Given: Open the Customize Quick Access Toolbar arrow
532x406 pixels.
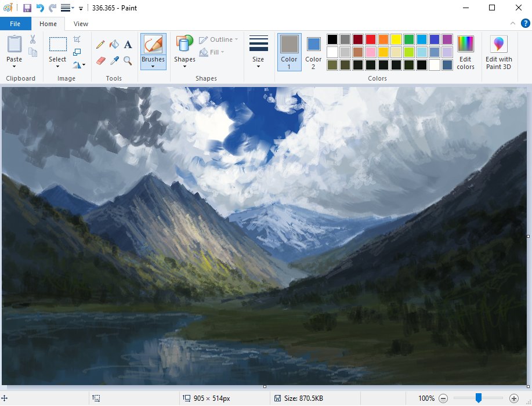Looking at the screenshot, I should click(x=81, y=8).
